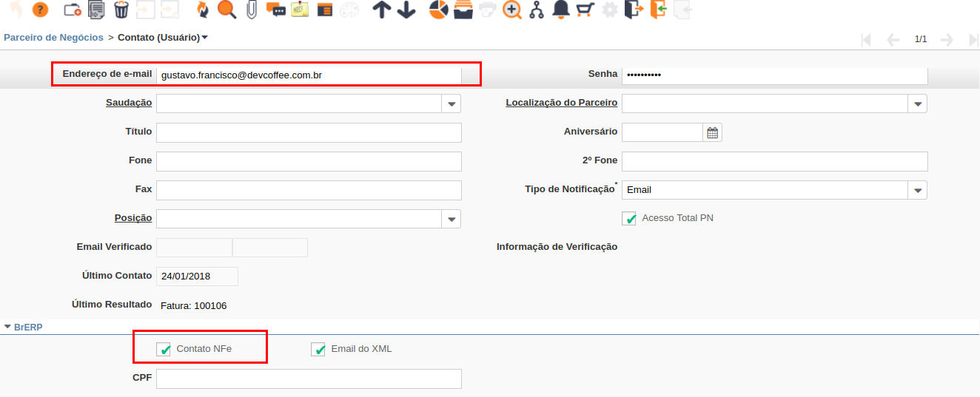Open the process gear icon

(609, 10)
